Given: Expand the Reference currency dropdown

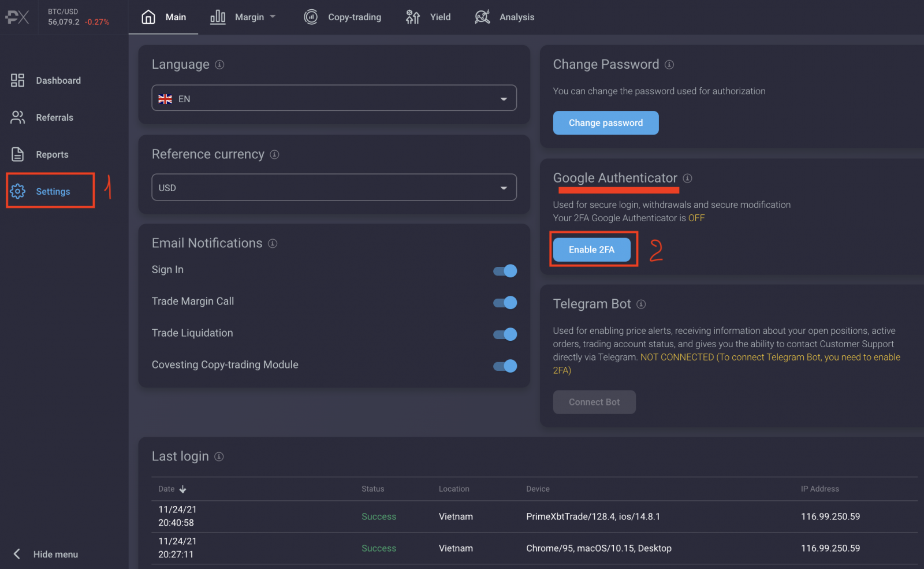Looking at the screenshot, I should (x=334, y=187).
